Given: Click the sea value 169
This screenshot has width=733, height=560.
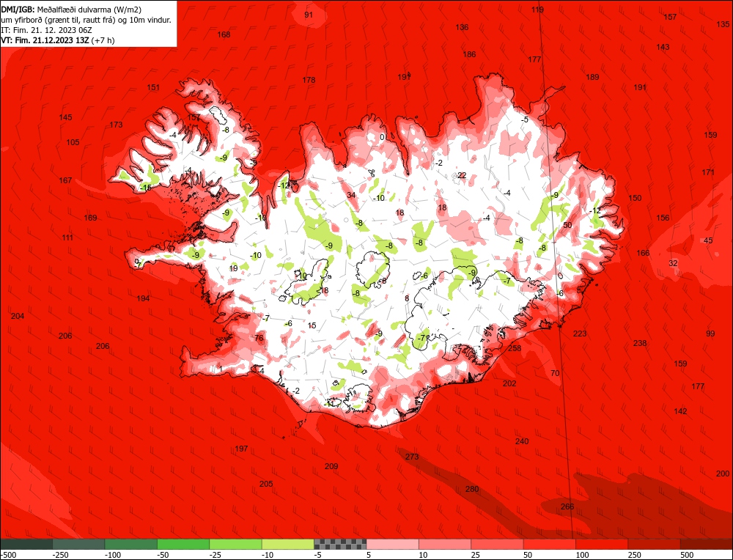Looking at the screenshot, I should pyautogui.click(x=90, y=218).
